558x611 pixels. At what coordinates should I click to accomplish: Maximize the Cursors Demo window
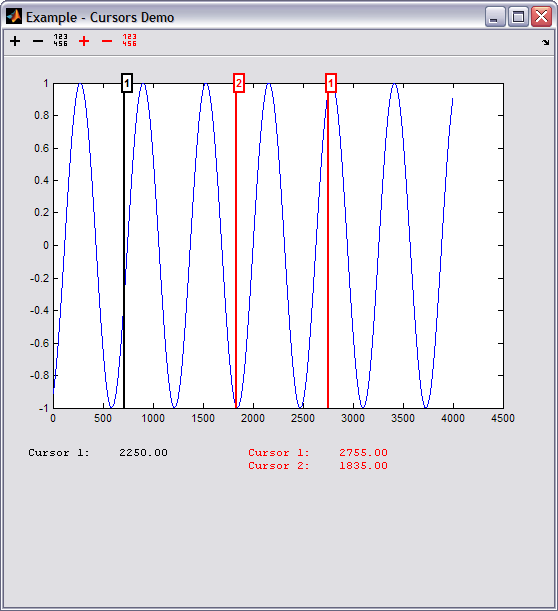518,17
